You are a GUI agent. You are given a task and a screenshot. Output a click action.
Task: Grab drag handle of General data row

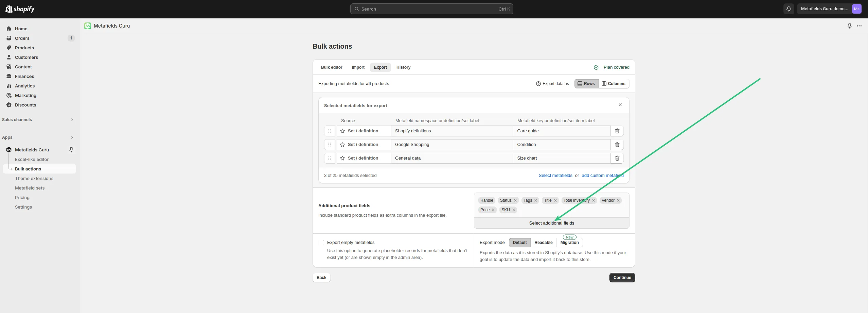330,158
